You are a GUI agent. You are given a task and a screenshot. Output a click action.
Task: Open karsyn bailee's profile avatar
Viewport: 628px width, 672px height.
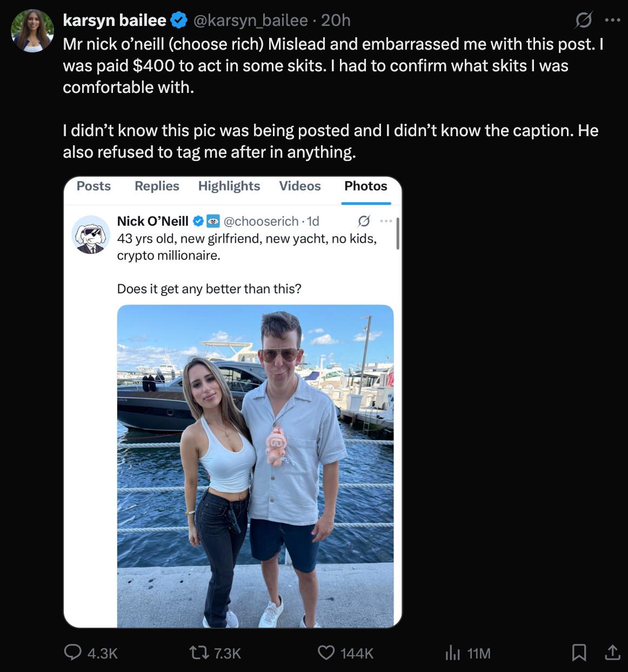(x=32, y=31)
